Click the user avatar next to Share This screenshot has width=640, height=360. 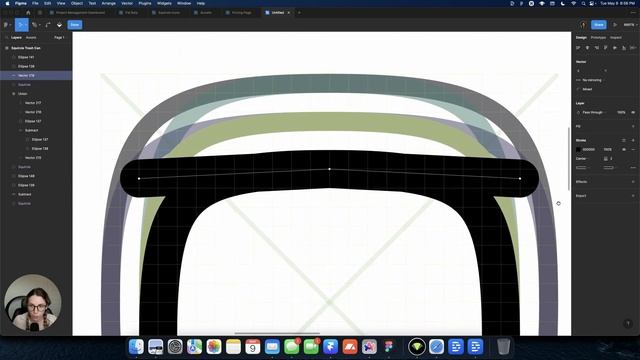[x=583, y=25]
